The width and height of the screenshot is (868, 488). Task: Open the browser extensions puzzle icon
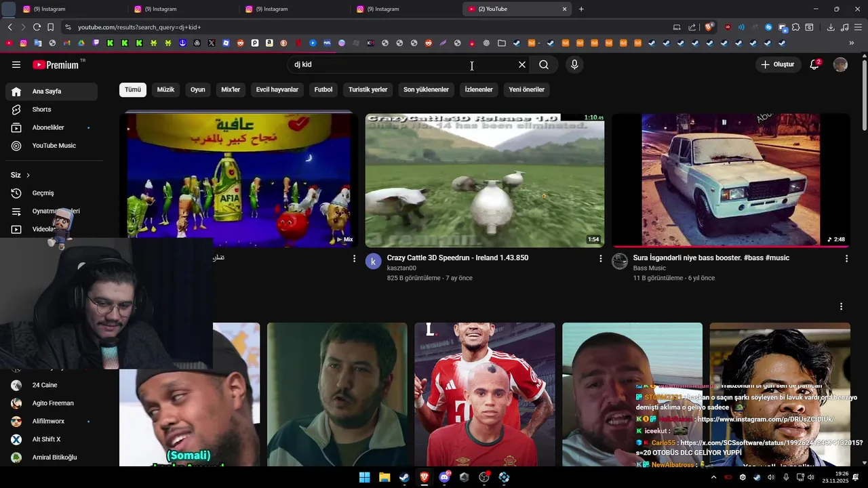click(796, 27)
